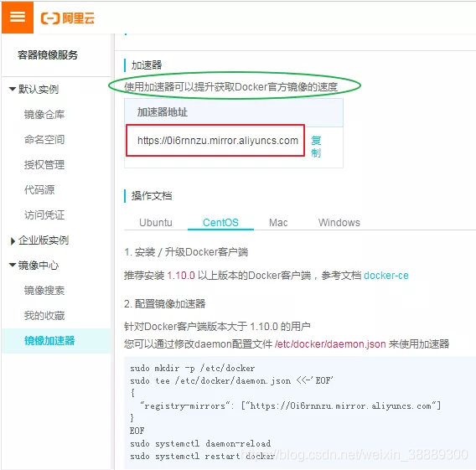Click the /etc/docker/daemon.json path text
The width and height of the screenshot is (476, 470).
(x=330, y=344)
